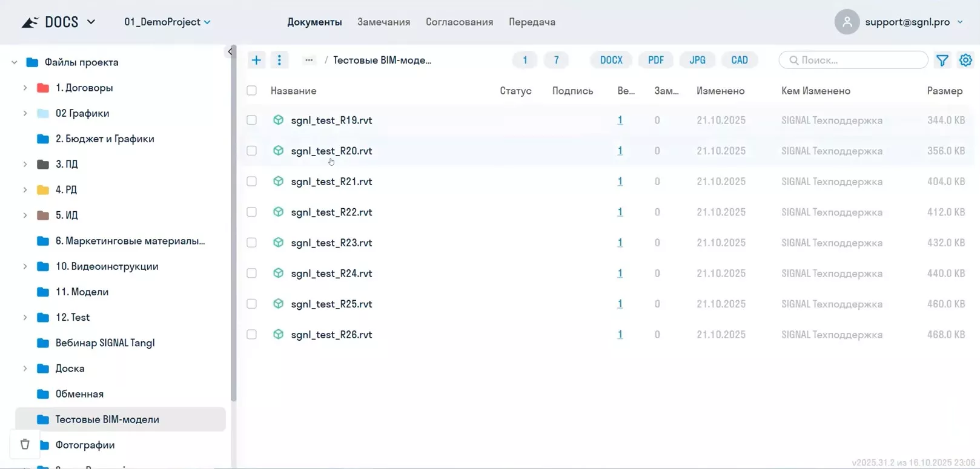
Task: Expand the 1. Договоры folder
Action: [25, 88]
